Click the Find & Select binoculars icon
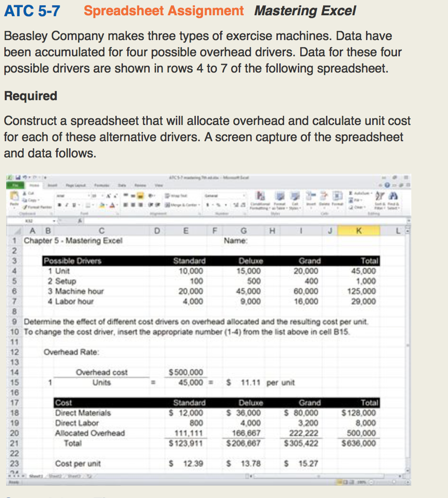The height and width of the screenshot is (498, 448). tap(393, 196)
